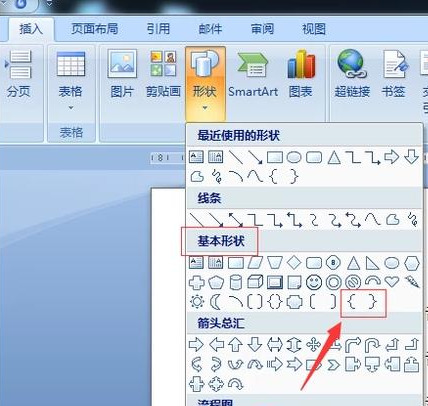428x406 pixels.
Task: Select the right brace in 基本形状
Action: pos(372,302)
